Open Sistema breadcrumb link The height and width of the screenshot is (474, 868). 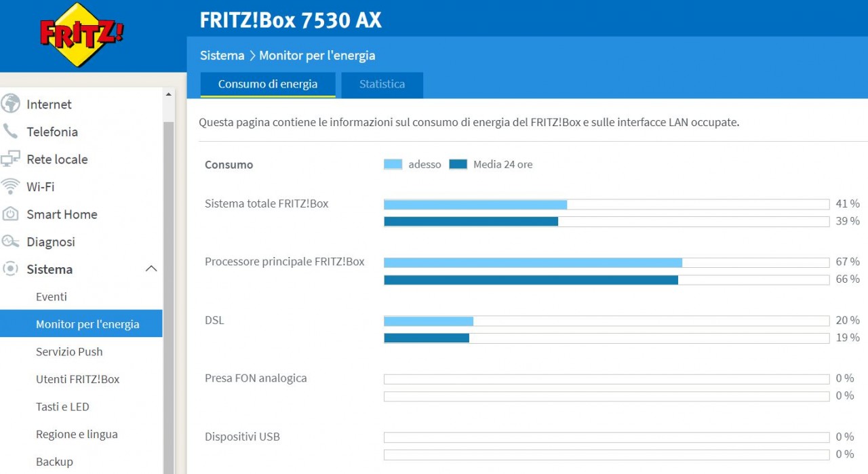222,56
